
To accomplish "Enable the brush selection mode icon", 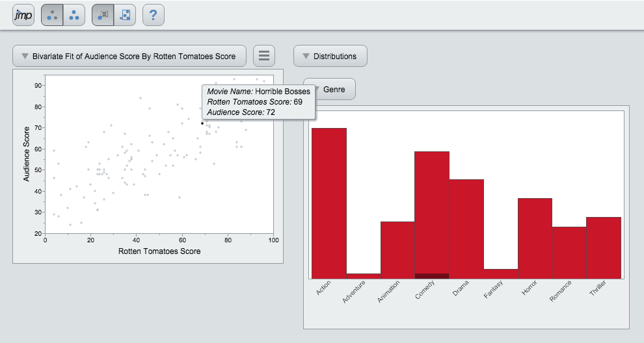I will tap(125, 15).
